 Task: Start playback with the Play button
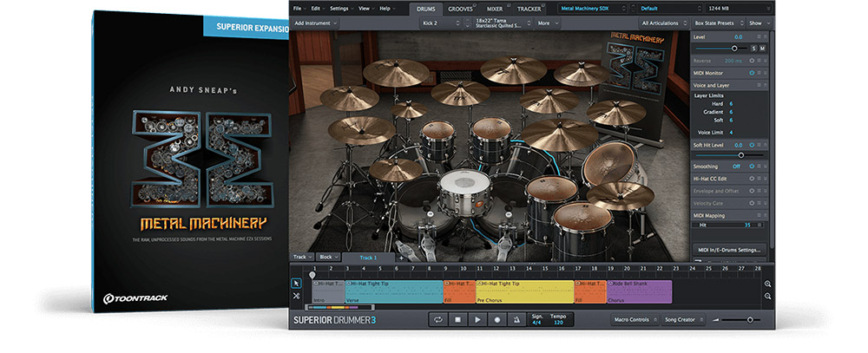point(477,319)
